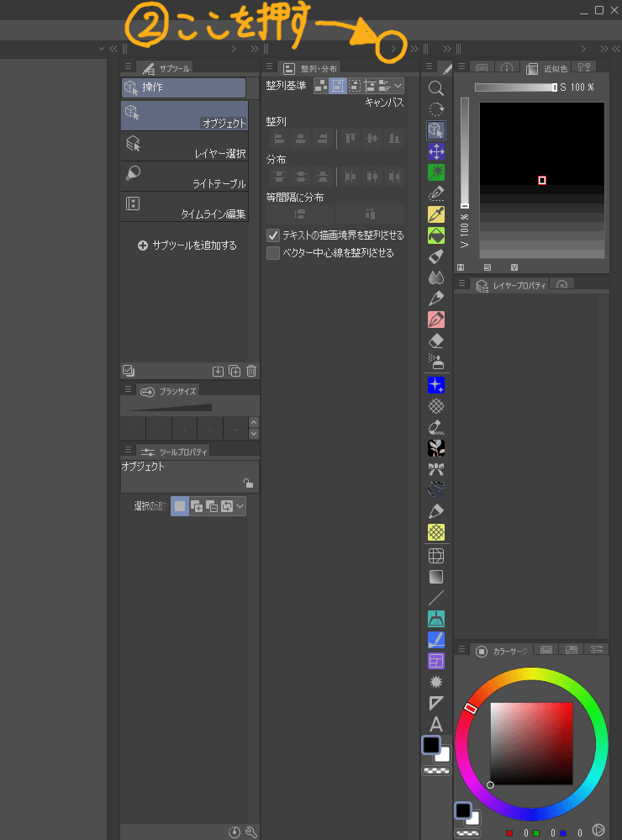This screenshot has width=622, height=840.
Task: Uncheck テキストの描画境界を整列させる checkbox
Action: (x=273, y=235)
